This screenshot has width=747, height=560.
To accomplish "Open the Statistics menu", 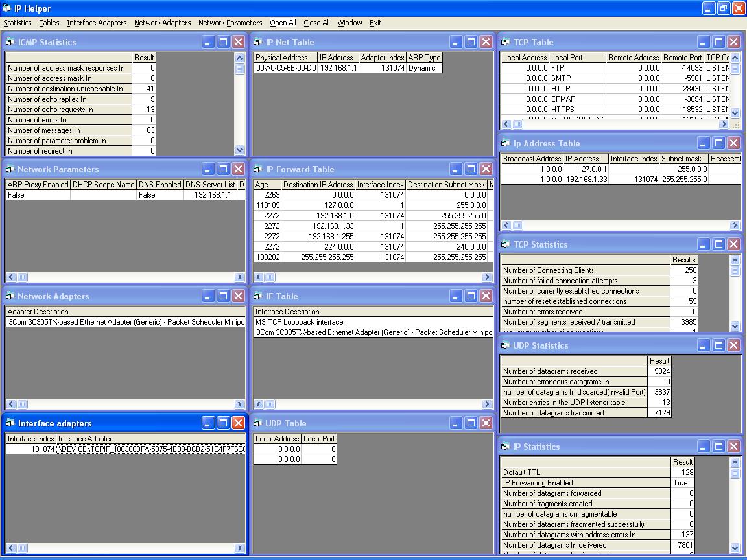I will (18, 23).
